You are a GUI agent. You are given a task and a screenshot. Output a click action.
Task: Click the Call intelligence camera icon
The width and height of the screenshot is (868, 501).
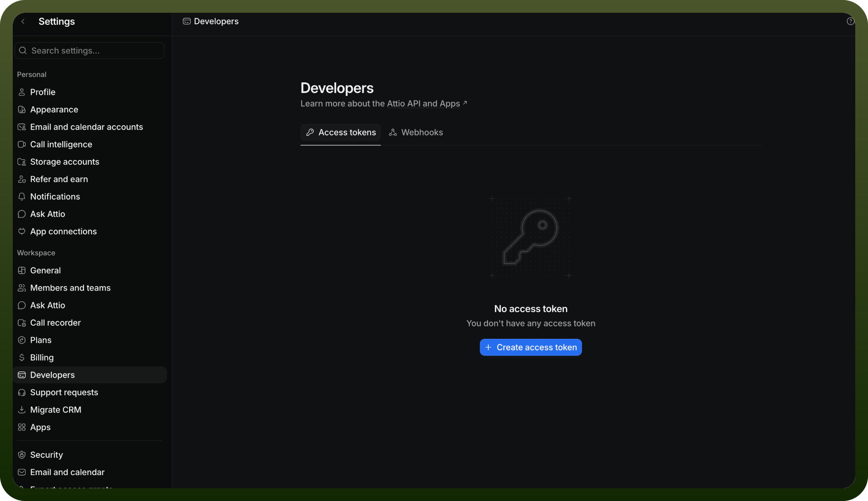point(22,144)
